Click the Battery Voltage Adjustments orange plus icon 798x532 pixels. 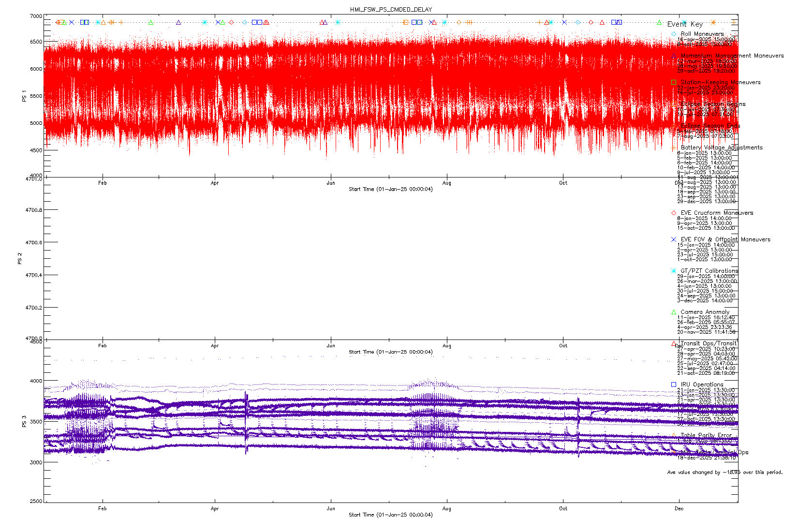click(x=674, y=148)
